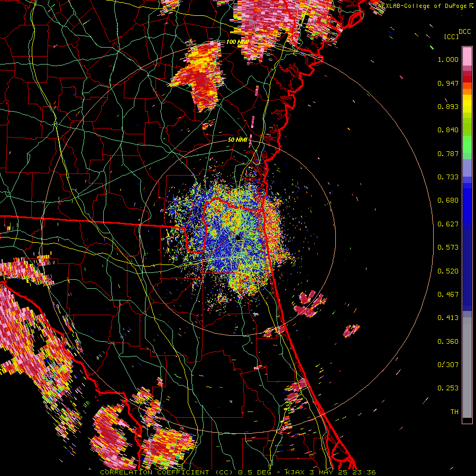Select the 0.413 scale value

pyautogui.click(x=448, y=318)
